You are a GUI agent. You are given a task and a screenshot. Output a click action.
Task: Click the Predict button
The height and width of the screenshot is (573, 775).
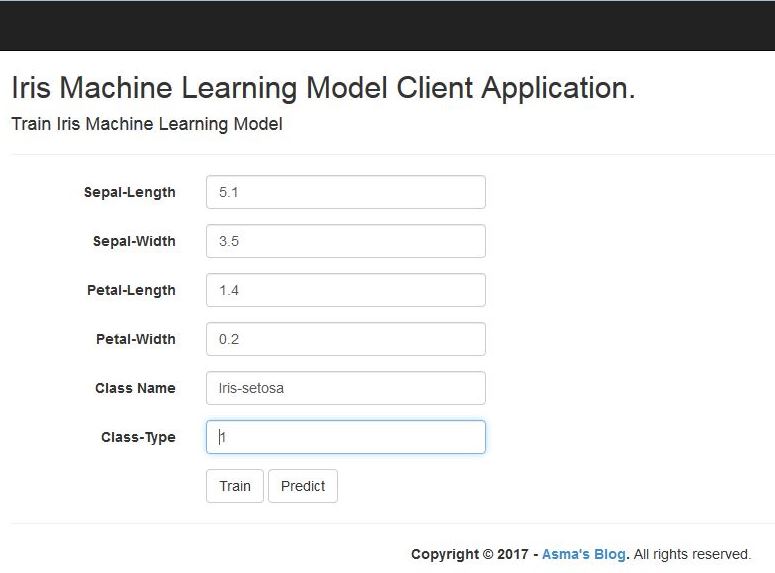(x=303, y=486)
